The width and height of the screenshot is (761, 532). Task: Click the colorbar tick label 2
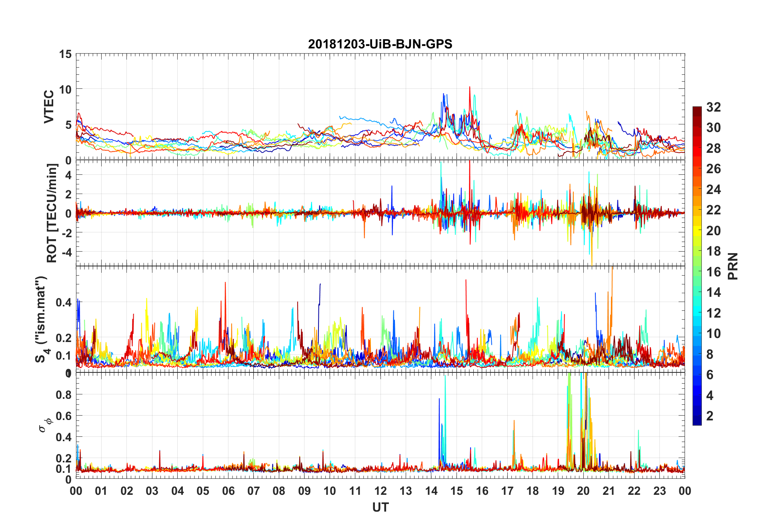[710, 416]
